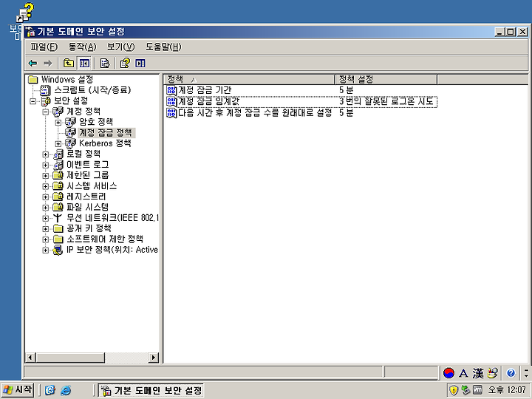This screenshot has width=532, height=399.
Task: Collapse the 계정 정책 tree node
Action: [x=46, y=112]
